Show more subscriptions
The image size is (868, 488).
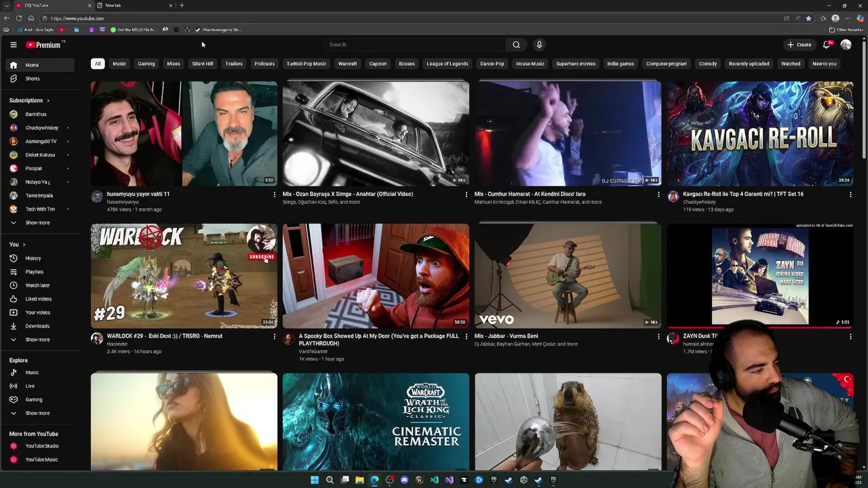click(41, 223)
